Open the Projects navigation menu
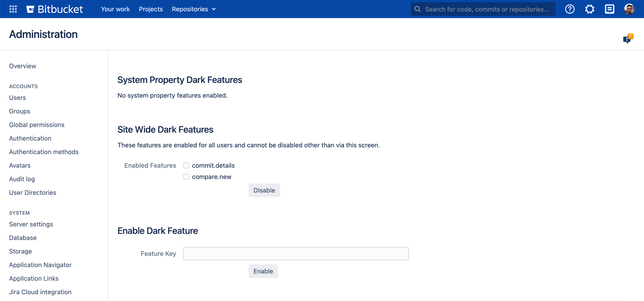 tap(151, 9)
